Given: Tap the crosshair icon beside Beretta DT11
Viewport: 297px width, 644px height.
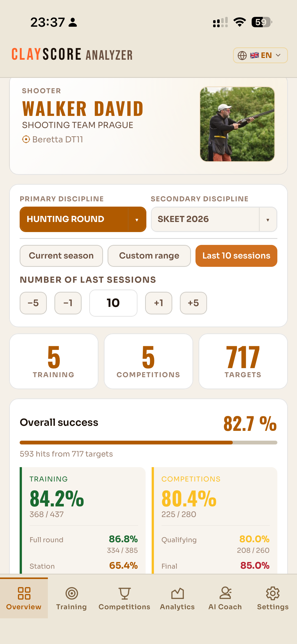Looking at the screenshot, I should [x=26, y=139].
